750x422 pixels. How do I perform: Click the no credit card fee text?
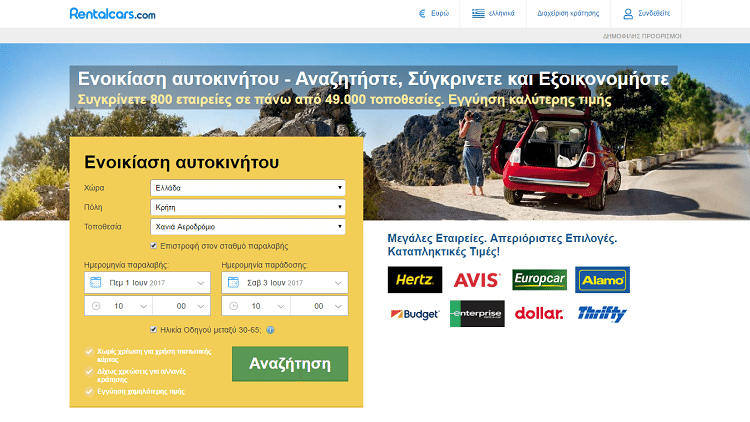pos(154,355)
